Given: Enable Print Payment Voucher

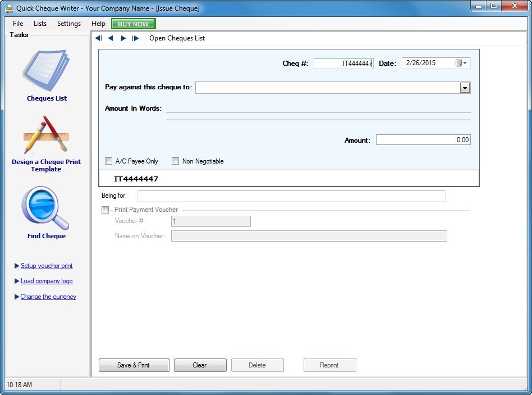Looking at the screenshot, I should coord(105,210).
